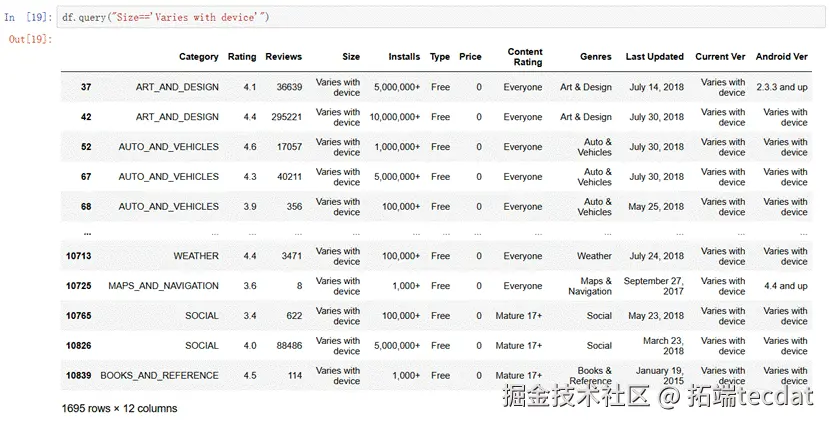The image size is (829, 425).
Task: Click the Current Ver column header
Action: 720,57
